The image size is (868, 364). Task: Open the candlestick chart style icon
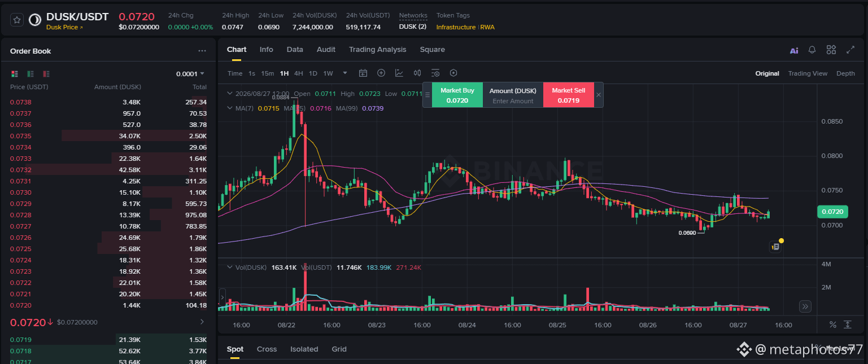coord(417,73)
